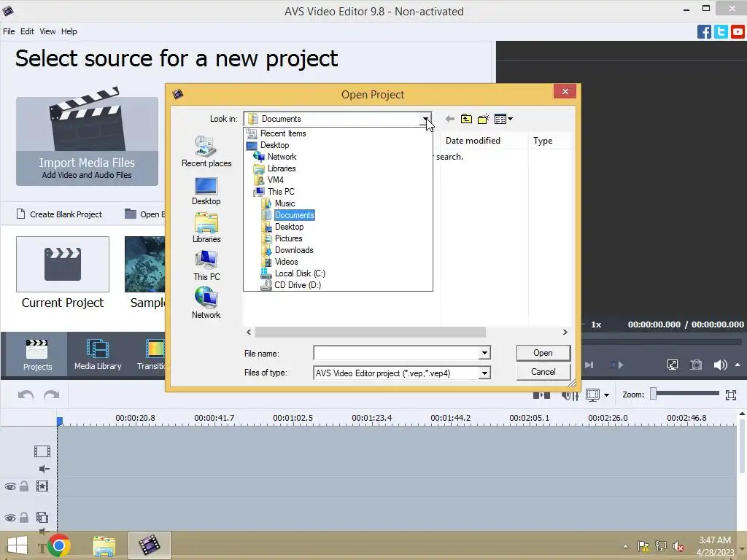
Task: Click the Undo arrow in timeline toolbar
Action: tap(26, 394)
